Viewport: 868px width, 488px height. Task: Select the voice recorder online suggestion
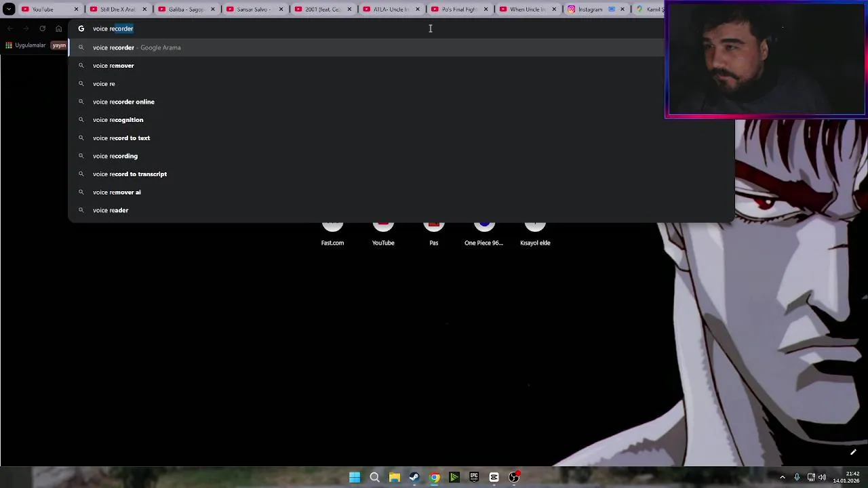401,102
